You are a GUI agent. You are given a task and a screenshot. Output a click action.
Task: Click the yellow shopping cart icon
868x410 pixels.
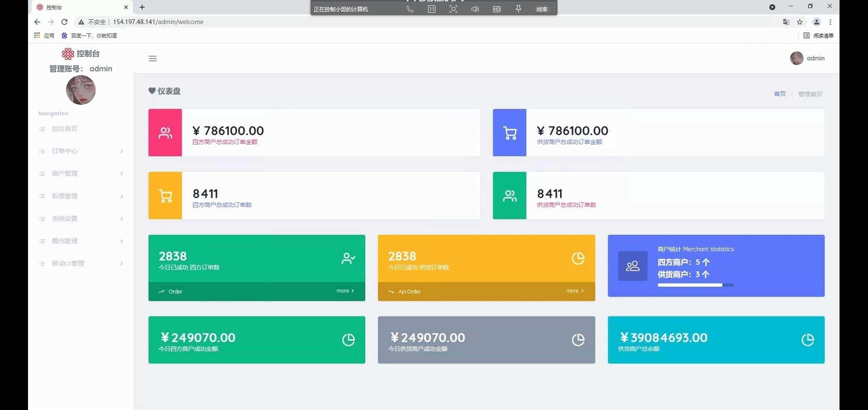point(165,196)
